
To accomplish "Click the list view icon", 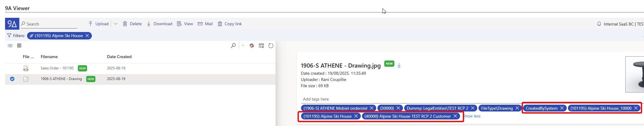I will point(10,46).
